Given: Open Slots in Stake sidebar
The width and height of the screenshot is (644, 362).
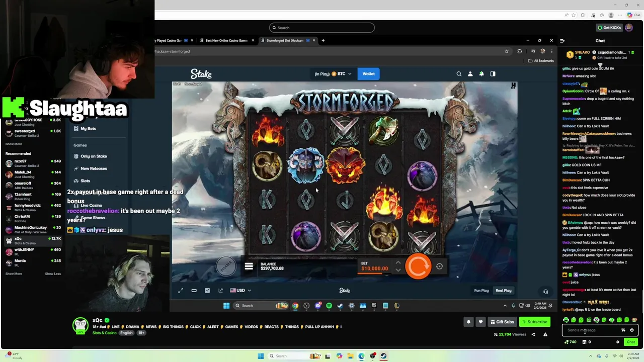Looking at the screenshot, I should (x=85, y=180).
